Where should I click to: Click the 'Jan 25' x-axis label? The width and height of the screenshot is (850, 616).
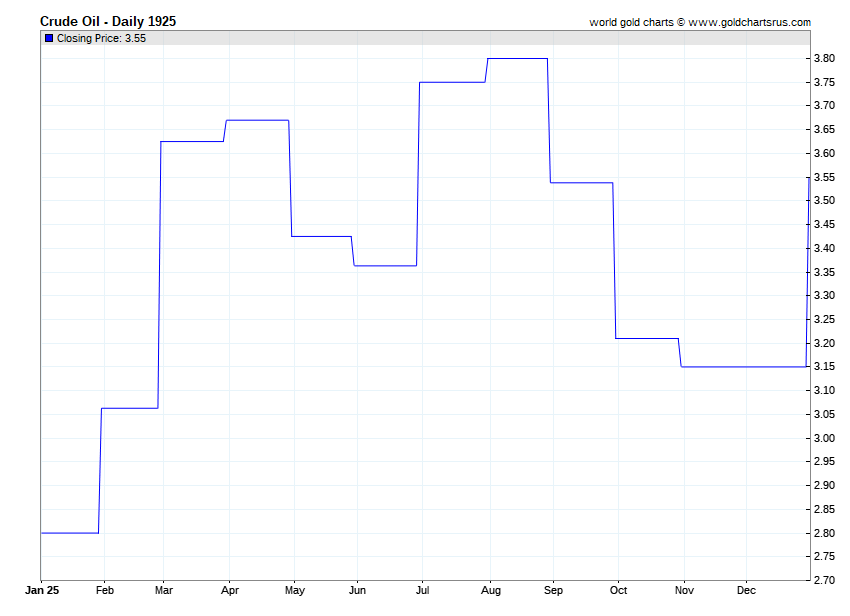click(x=42, y=590)
